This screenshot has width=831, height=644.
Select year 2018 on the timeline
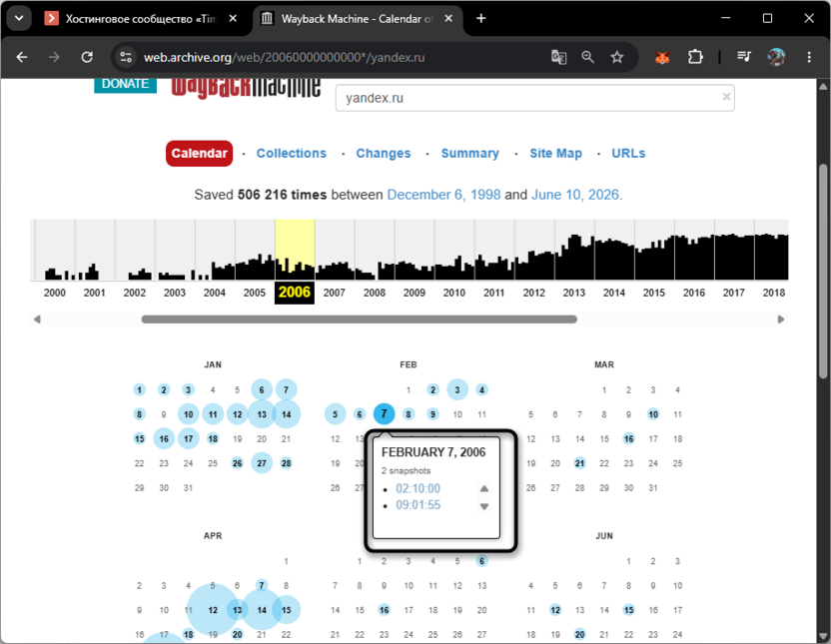coord(774,293)
